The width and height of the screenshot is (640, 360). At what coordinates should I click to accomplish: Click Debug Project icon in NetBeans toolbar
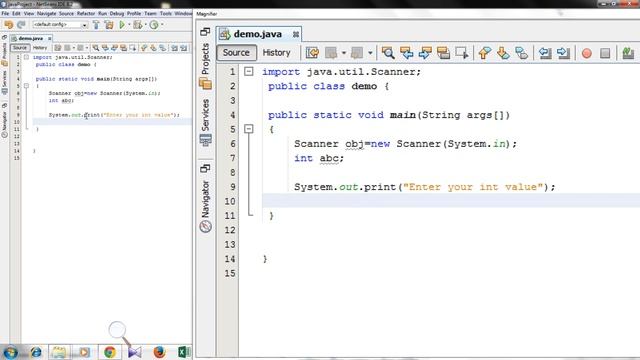click(x=138, y=25)
